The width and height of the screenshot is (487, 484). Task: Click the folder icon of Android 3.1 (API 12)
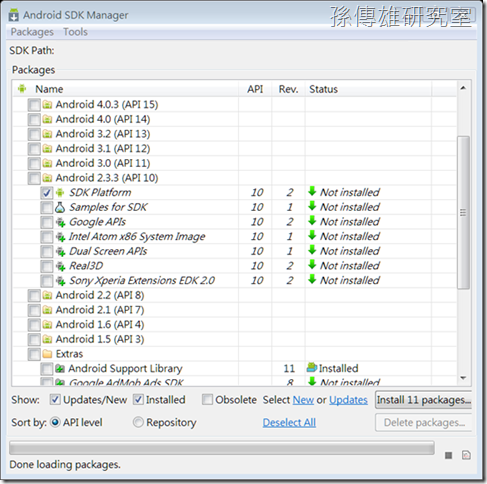tap(47, 149)
